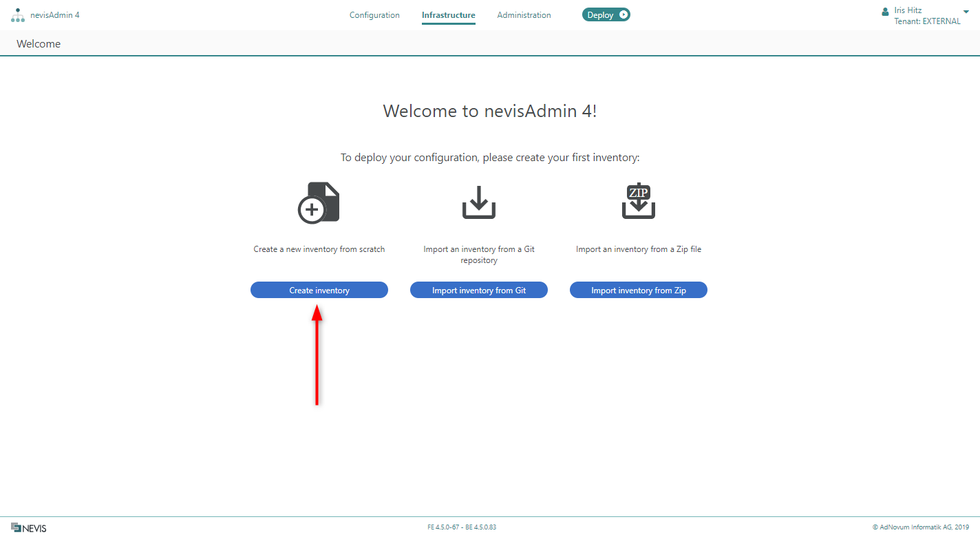
Task: Click the new inventory document-plus icon
Action: pyautogui.click(x=319, y=202)
